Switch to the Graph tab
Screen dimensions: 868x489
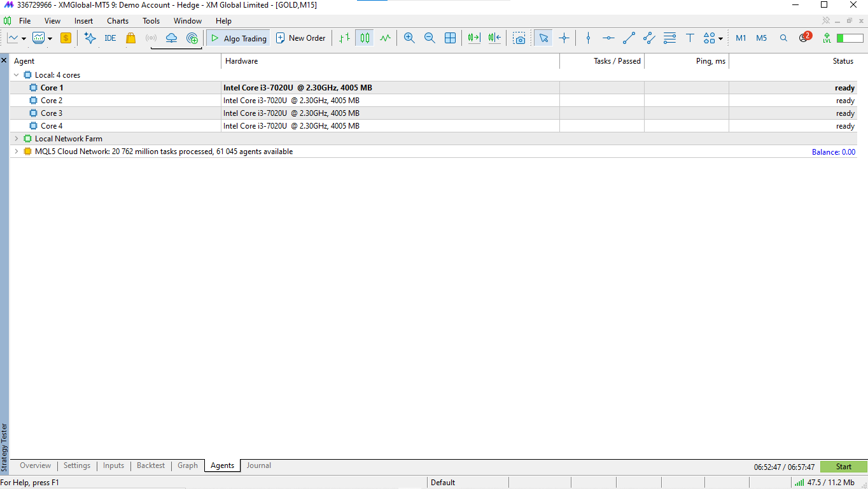tap(188, 465)
